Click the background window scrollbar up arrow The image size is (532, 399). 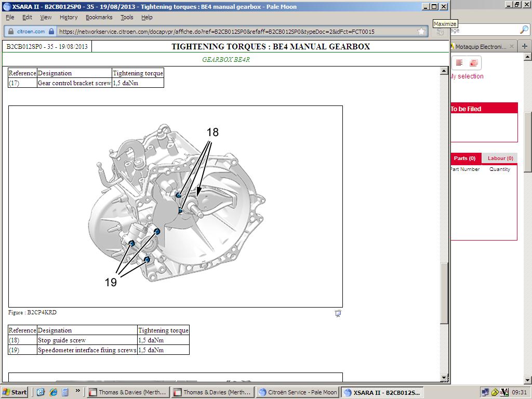pyautogui.click(x=528, y=57)
